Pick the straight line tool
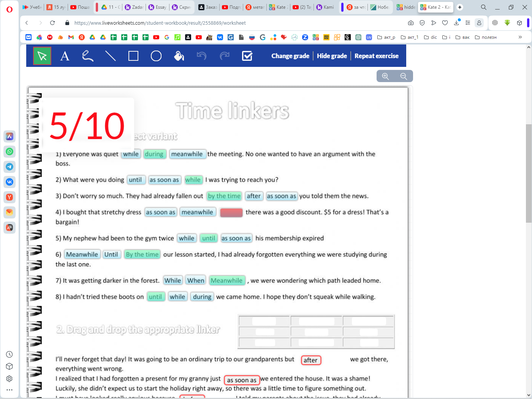 [111, 56]
